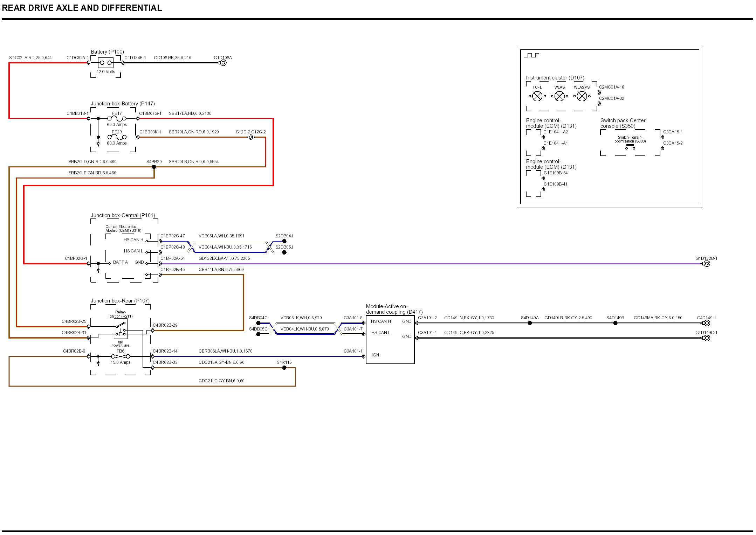This screenshot has width=756, height=535.
Task: Click the S4R115 splice point
Action: [284, 368]
